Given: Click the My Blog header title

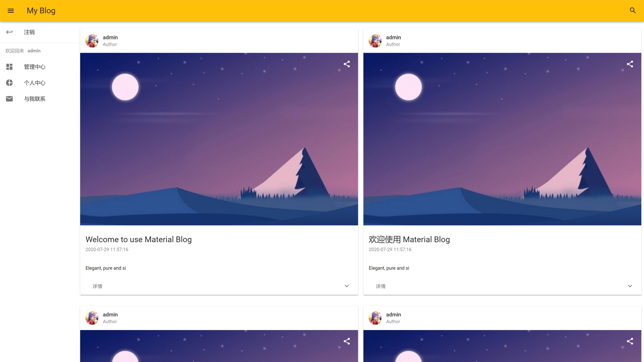Looking at the screenshot, I should (x=41, y=11).
